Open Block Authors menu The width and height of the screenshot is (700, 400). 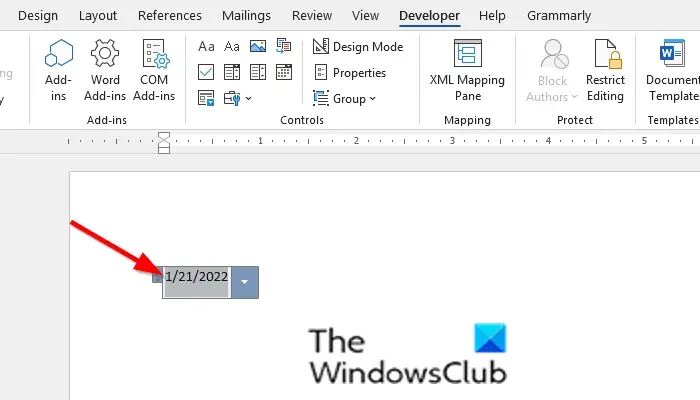(552, 71)
